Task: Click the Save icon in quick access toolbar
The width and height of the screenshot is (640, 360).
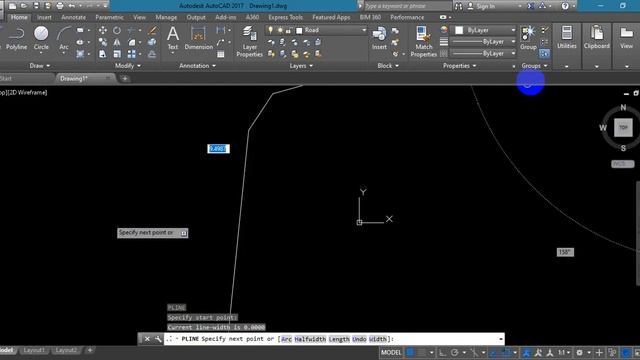Action: click(x=36, y=6)
